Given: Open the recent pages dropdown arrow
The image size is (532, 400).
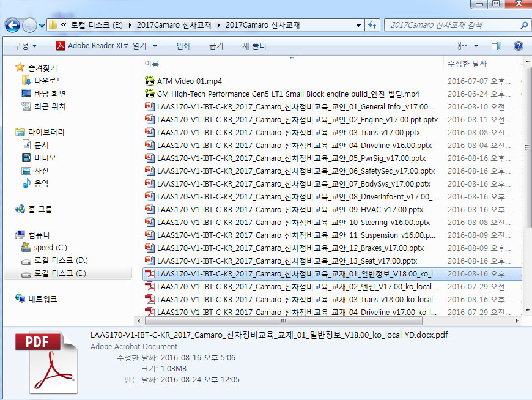Looking at the screenshot, I should [x=42, y=26].
